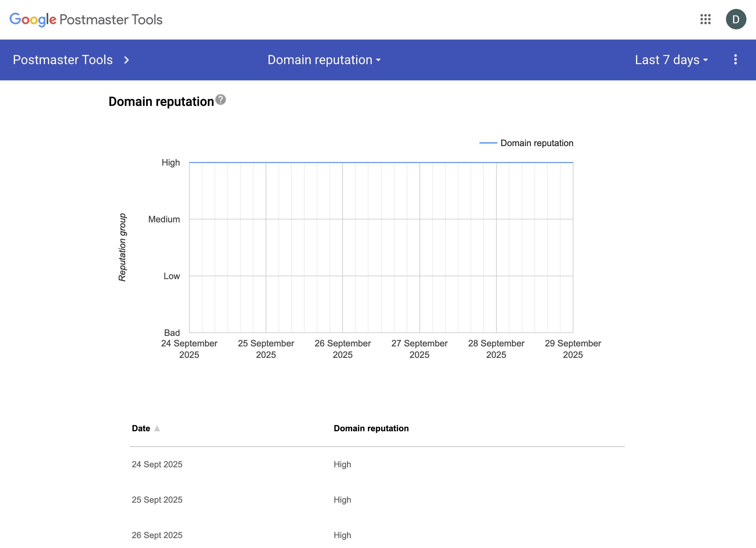Click the Date column header

click(x=141, y=428)
